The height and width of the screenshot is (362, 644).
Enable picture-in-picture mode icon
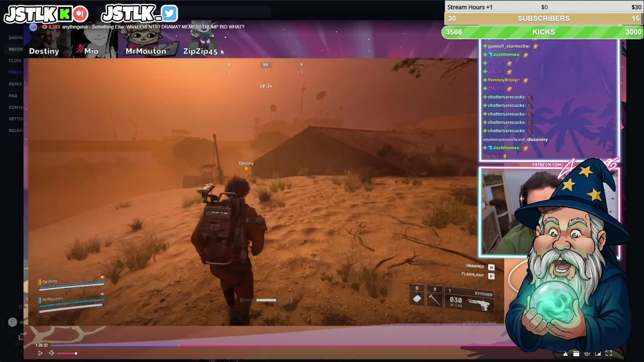(x=598, y=353)
